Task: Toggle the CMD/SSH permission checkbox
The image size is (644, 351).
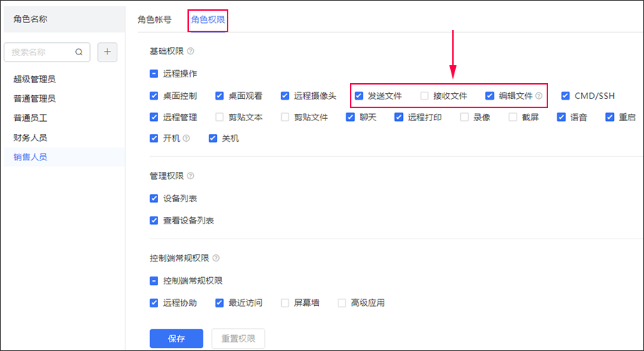Action: coord(565,95)
